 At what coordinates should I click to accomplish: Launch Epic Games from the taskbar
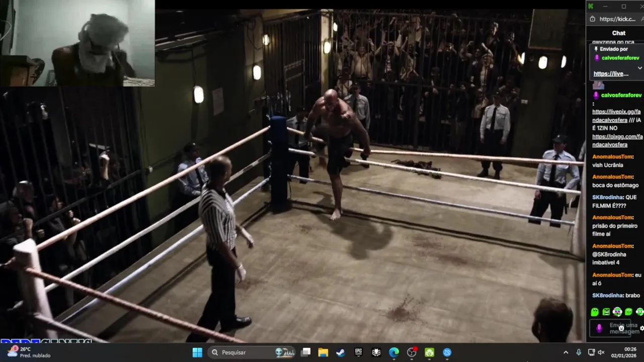(358, 352)
